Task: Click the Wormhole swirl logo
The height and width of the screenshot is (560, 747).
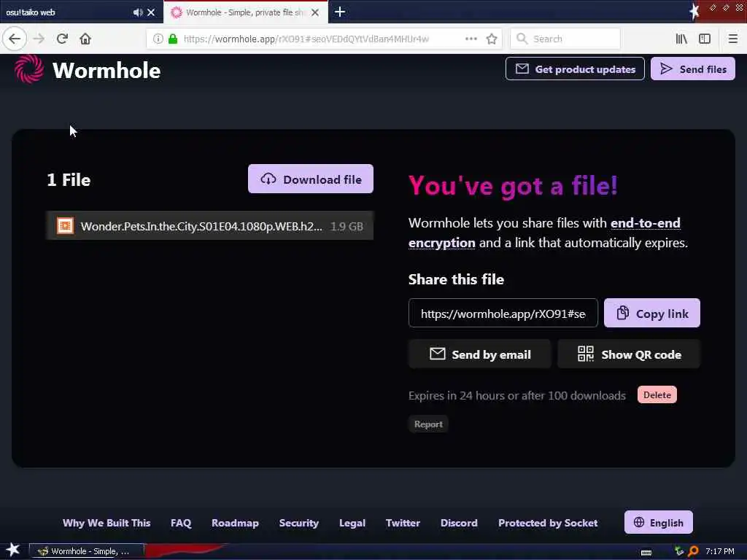Action: [x=29, y=69]
